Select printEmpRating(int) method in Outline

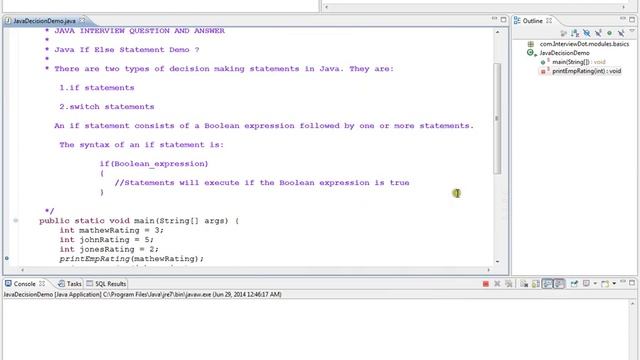coord(587,71)
